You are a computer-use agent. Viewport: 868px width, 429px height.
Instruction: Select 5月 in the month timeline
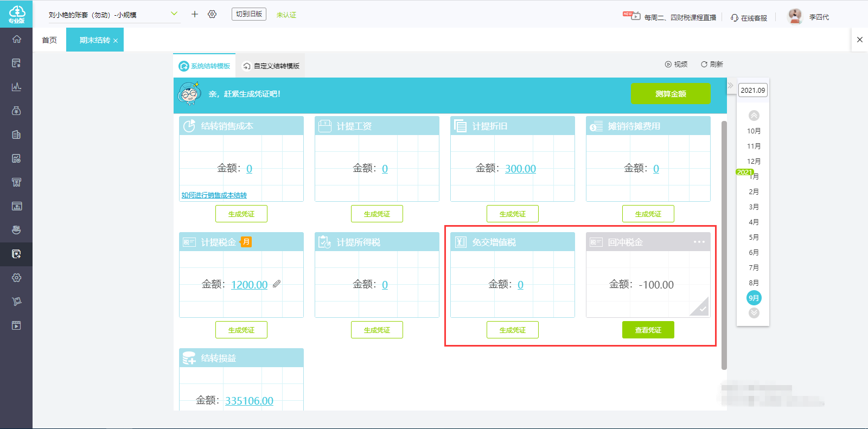754,237
